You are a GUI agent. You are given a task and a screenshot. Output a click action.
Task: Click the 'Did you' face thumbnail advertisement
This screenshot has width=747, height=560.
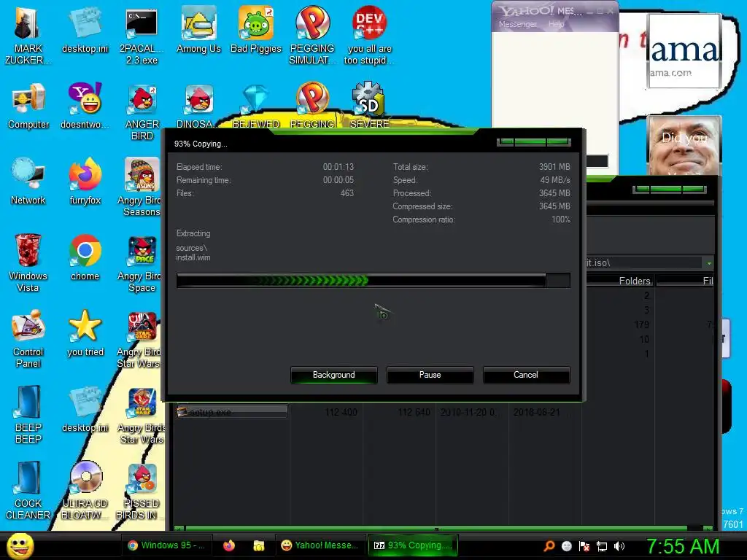tap(684, 145)
